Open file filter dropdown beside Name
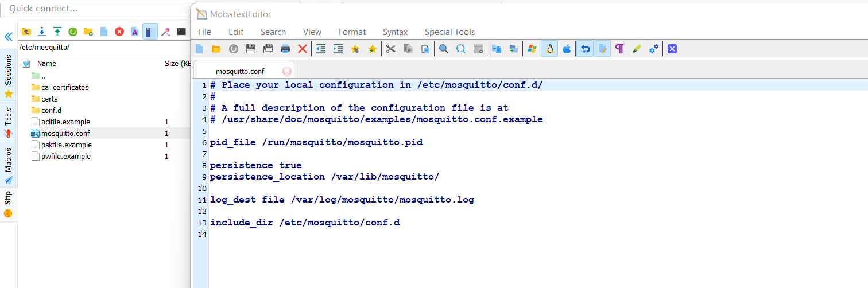 (x=26, y=64)
